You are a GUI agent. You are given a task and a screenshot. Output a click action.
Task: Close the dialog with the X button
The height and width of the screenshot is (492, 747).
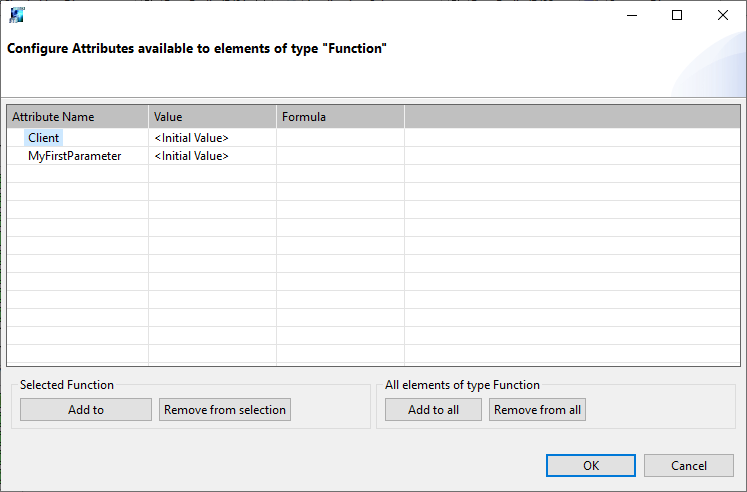pos(723,15)
